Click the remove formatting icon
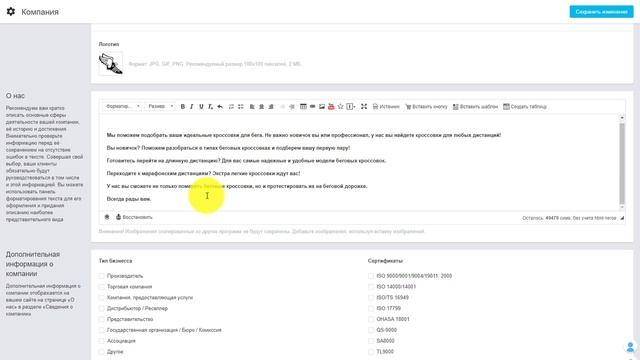640x360 pixels. click(210, 107)
